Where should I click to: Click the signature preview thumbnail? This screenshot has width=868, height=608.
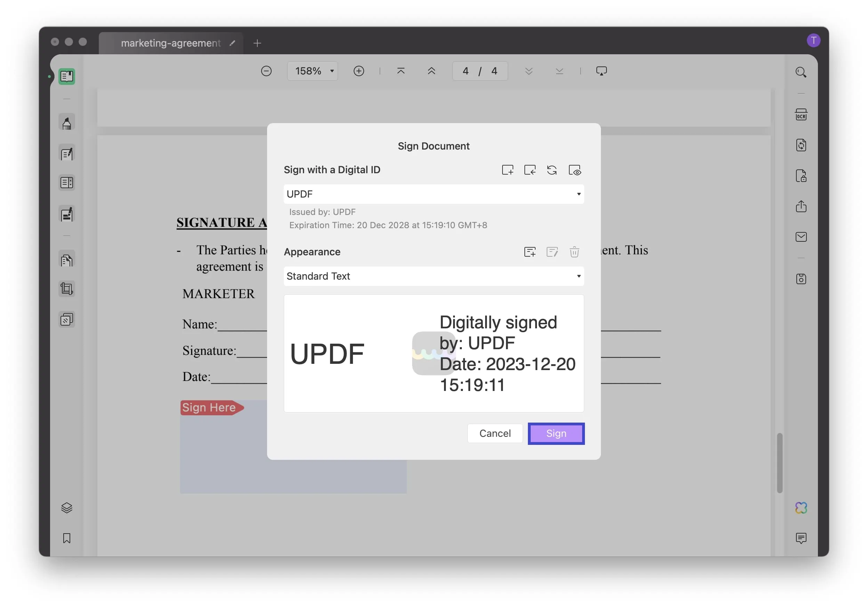433,353
